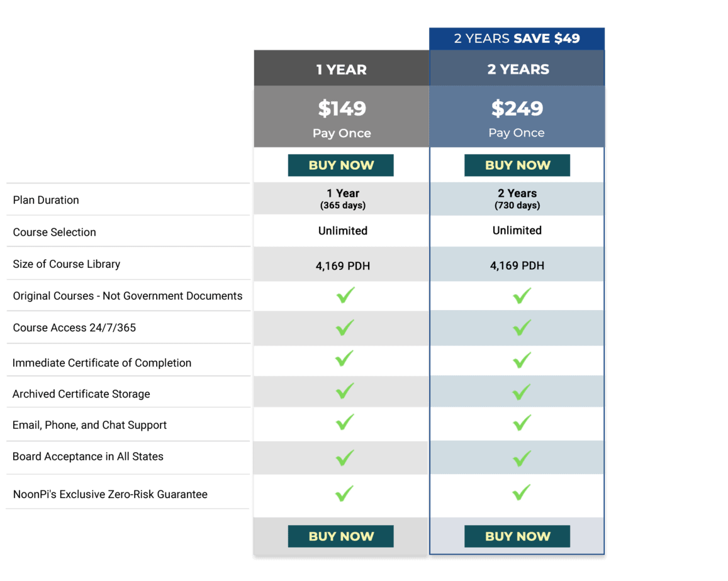
Task: Click the Unlimited cell under the 2 Years column
Action: [517, 231]
